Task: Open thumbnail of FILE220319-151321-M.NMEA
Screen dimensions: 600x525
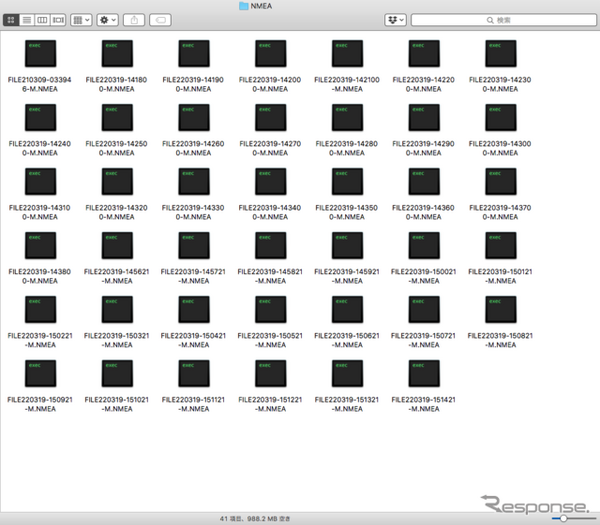Action: [x=347, y=373]
